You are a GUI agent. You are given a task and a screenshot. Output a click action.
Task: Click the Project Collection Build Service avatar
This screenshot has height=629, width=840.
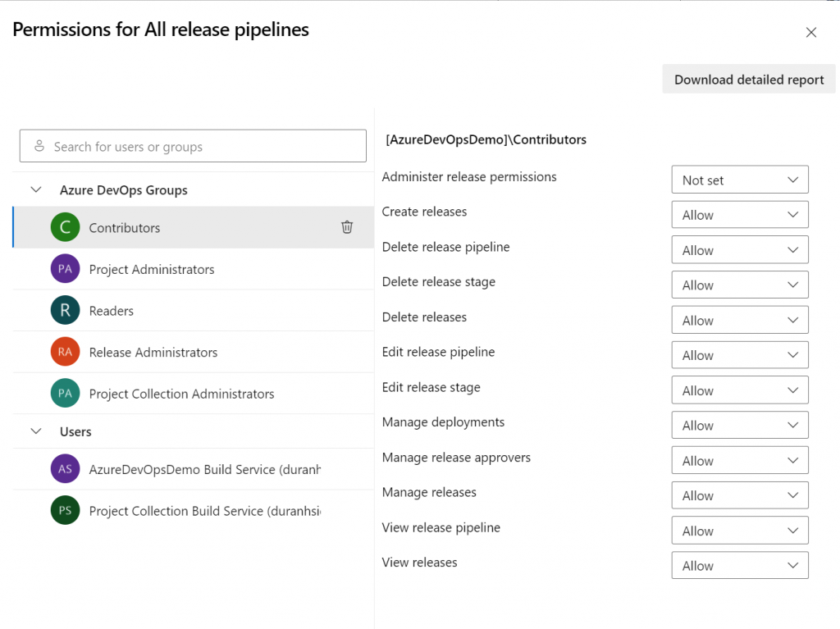[x=65, y=511]
